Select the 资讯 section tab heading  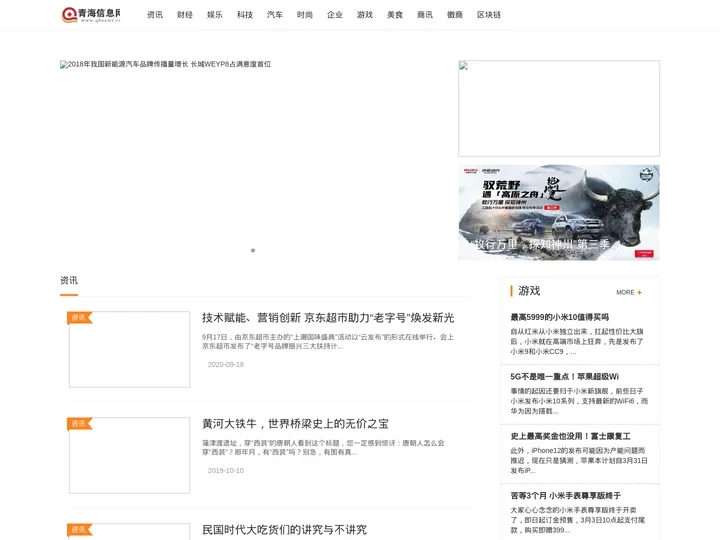pyautogui.click(x=69, y=281)
